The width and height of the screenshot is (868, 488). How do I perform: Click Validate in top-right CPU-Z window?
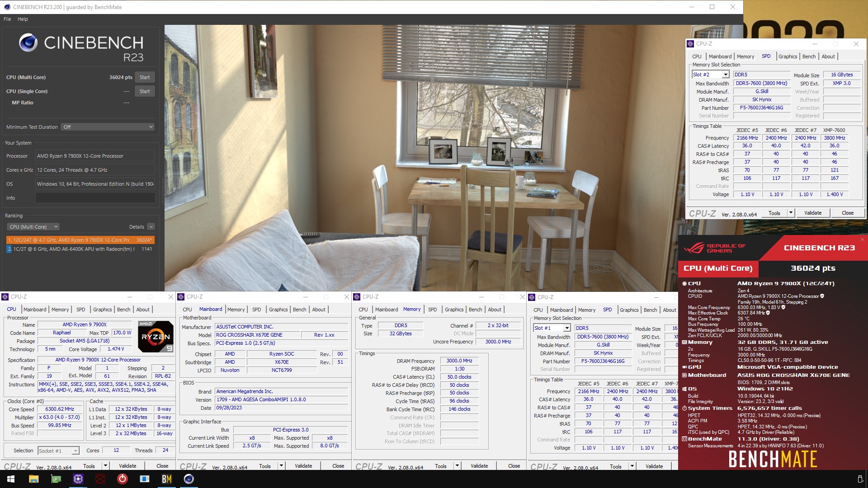click(813, 213)
